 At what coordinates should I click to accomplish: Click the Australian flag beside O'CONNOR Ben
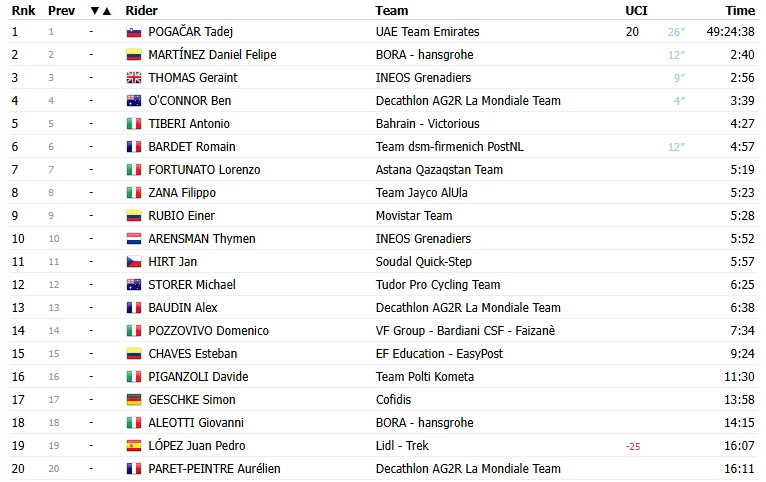[134, 101]
